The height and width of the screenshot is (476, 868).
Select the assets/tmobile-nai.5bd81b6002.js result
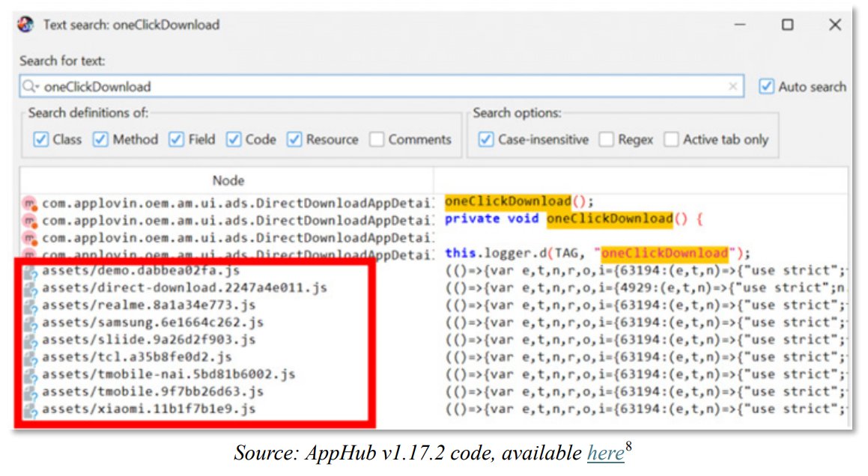coord(169,374)
